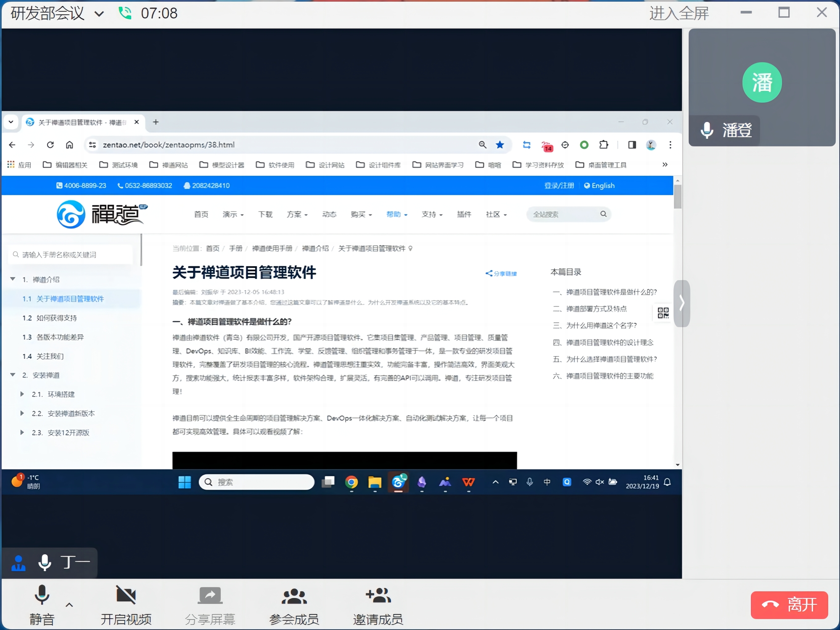Click the blue presenter person icon
840x630 pixels.
click(18, 563)
